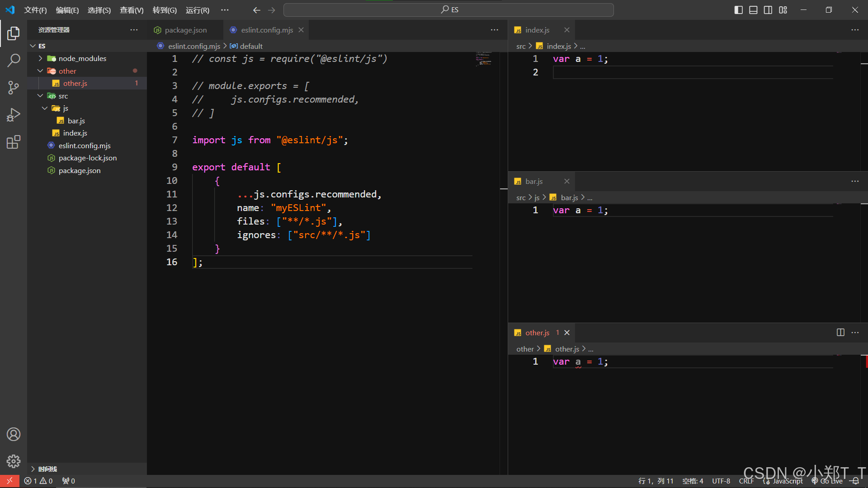Screen dimensions: 868x488
Task: Open the 文件(F) menu
Action: click(x=35, y=10)
